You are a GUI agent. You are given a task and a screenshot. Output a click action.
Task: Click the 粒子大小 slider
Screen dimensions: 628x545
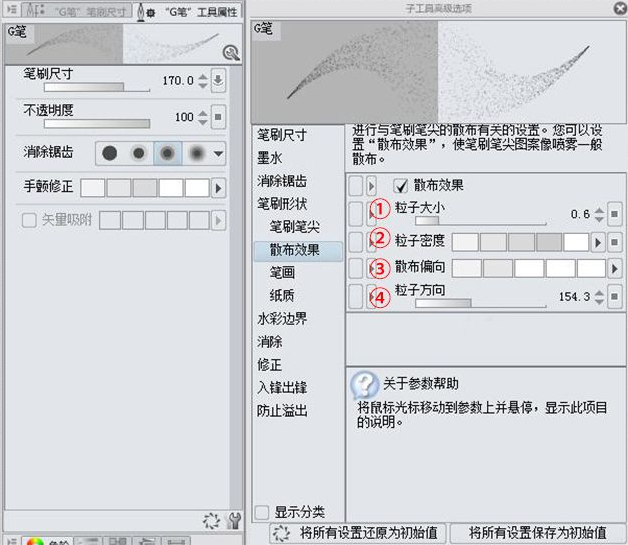point(481,221)
